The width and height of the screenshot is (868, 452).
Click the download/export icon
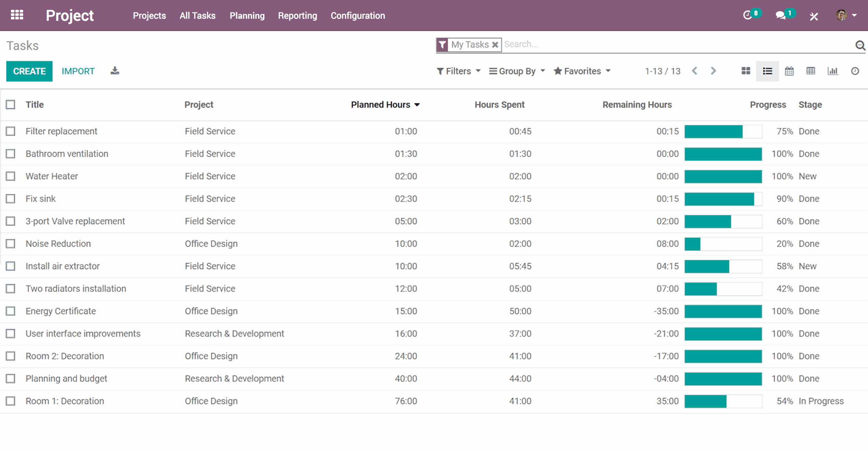[115, 71]
